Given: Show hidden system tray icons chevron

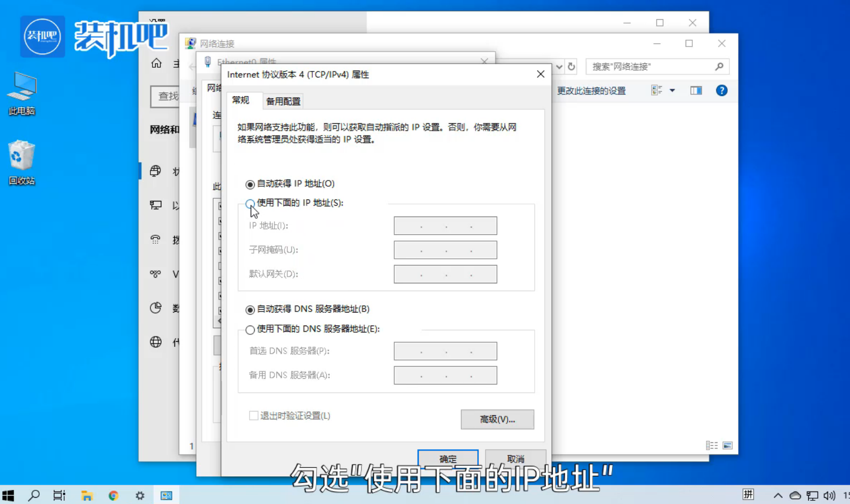Looking at the screenshot, I should (x=778, y=495).
